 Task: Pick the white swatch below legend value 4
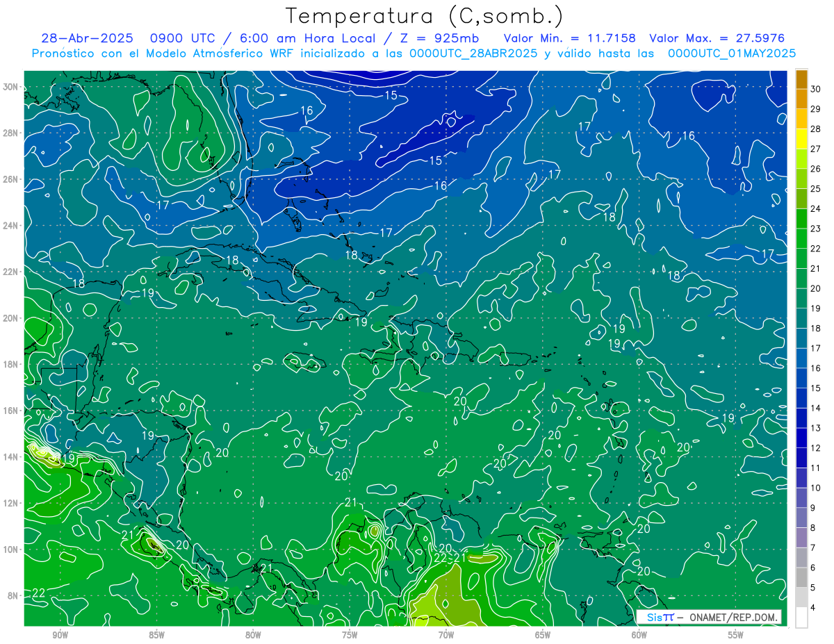pyautogui.click(x=801, y=618)
